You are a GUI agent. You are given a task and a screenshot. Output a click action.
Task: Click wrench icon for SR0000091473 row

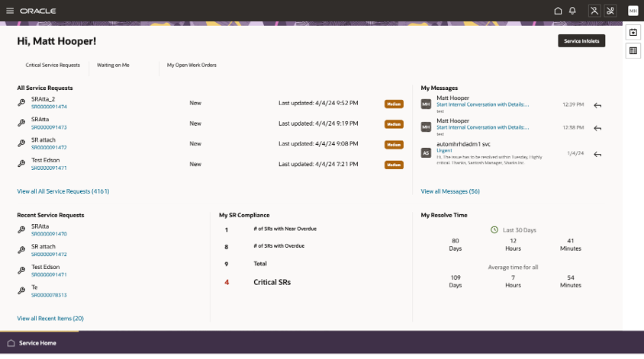coord(21,123)
